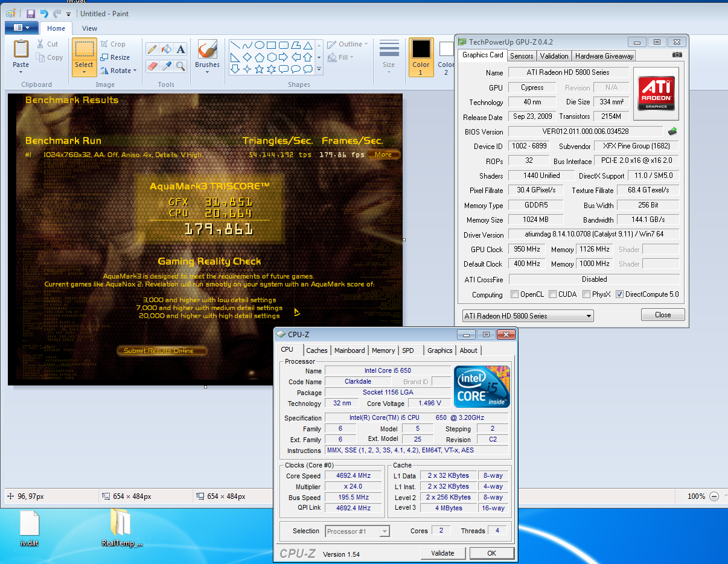
Task: Choose the Rectangle shape
Action: [271, 45]
